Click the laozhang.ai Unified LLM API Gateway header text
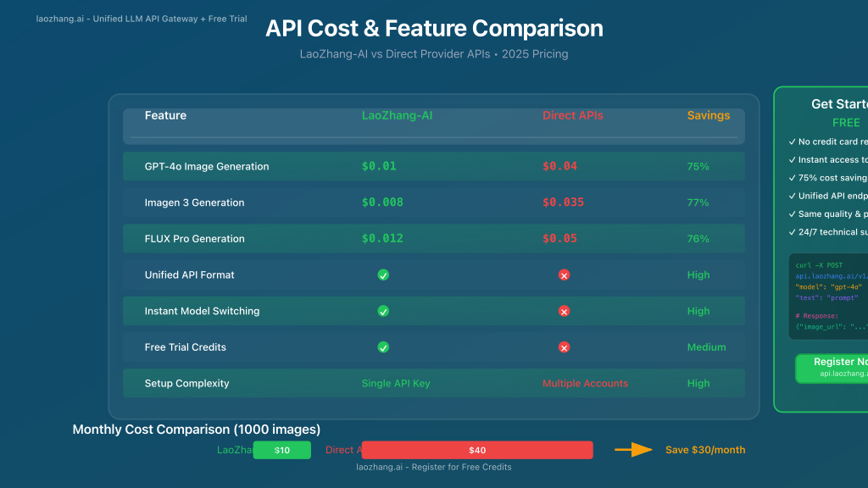Image resolution: width=868 pixels, height=488 pixels. (x=142, y=19)
